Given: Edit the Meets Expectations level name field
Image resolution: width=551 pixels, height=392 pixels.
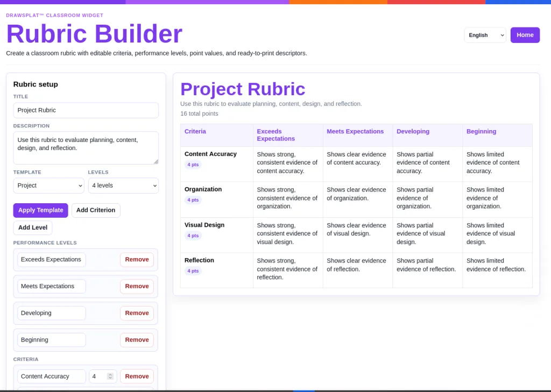Looking at the screenshot, I should click(x=52, y=286).
